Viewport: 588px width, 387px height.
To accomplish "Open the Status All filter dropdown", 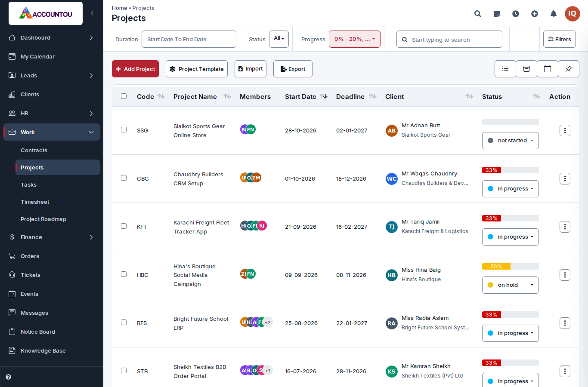I will (279, 39).
